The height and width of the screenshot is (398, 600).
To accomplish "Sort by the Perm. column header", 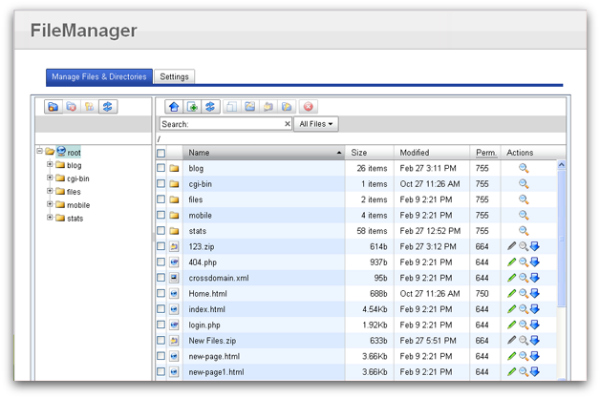I will [x=485, y=153].
